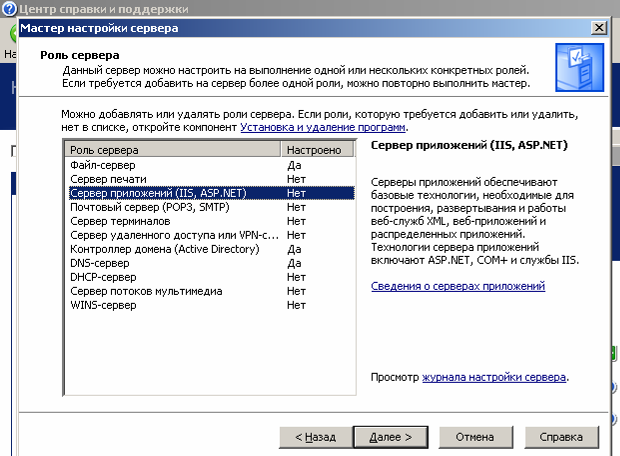Click the < Назад button
Viewport: 620px width, 456px height.
(316, 437)
